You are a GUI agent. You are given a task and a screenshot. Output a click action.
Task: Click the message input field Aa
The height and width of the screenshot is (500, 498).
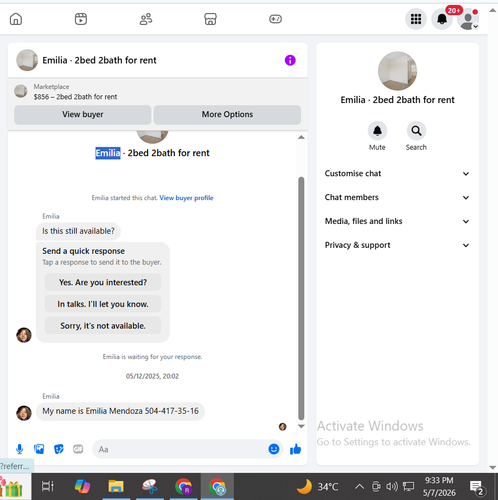pos(187,449)
